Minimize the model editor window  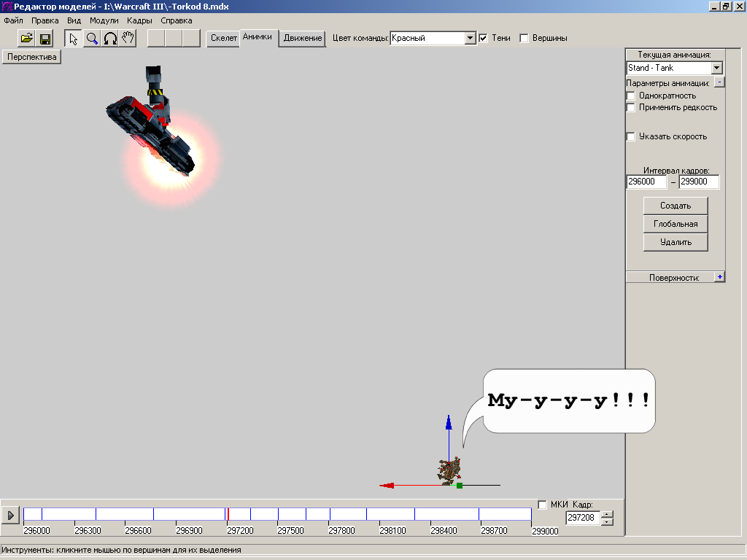[x=714, y=7]
